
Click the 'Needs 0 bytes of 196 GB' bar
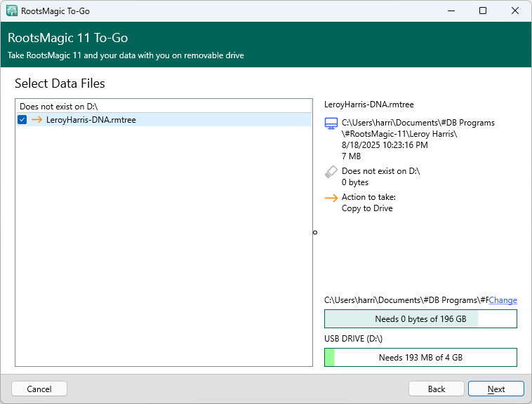coord(420,319)
